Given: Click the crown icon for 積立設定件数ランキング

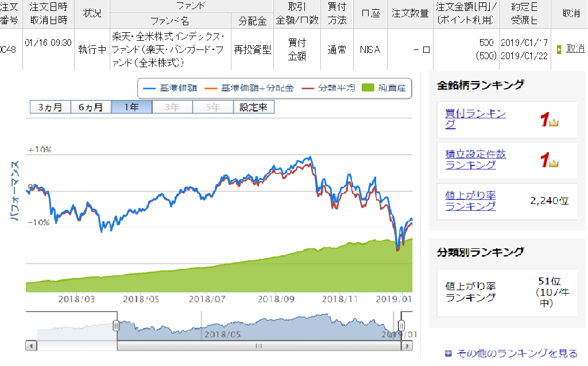Looking at the screenshot, I should (554, 163).
